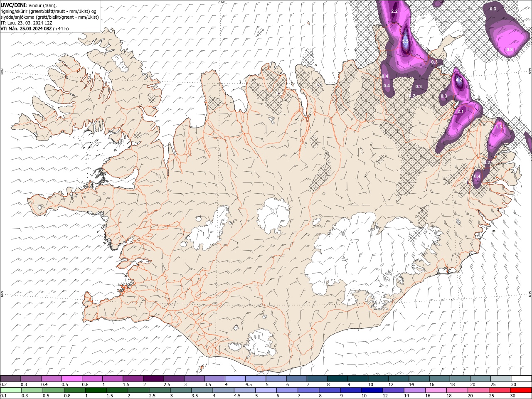The image size is (532, 399).
Task: Click dusty purple swatch between 0.2 and 0.3, upper legend
Action: coord(11,379)
